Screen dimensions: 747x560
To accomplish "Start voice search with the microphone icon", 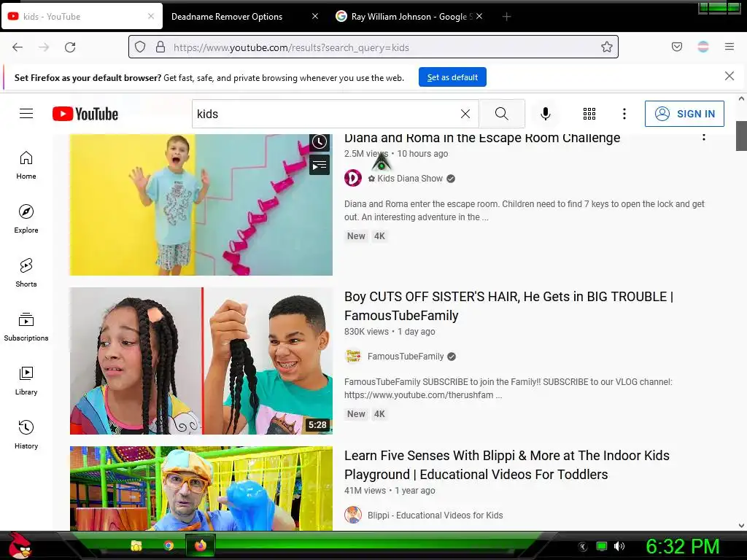I will (546, 114).
